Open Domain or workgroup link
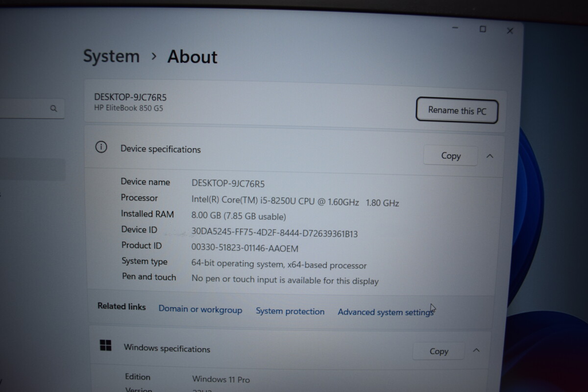 coord(200,309)
